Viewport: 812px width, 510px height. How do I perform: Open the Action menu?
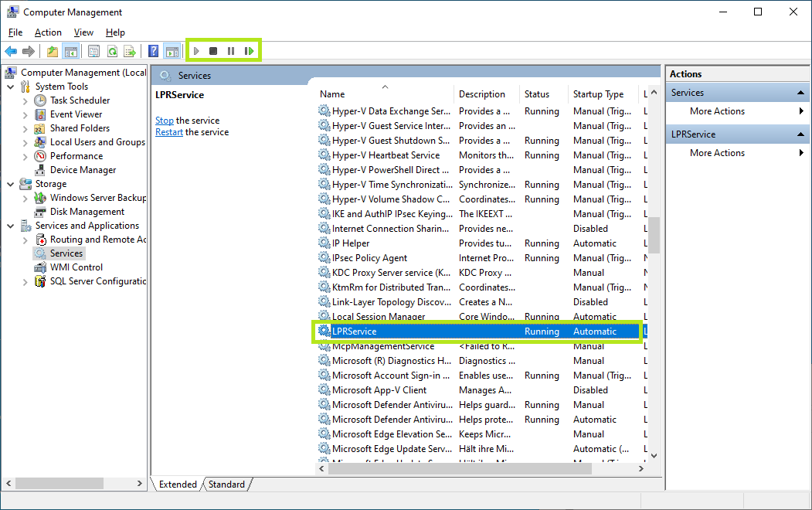click(x=48, y=32)
